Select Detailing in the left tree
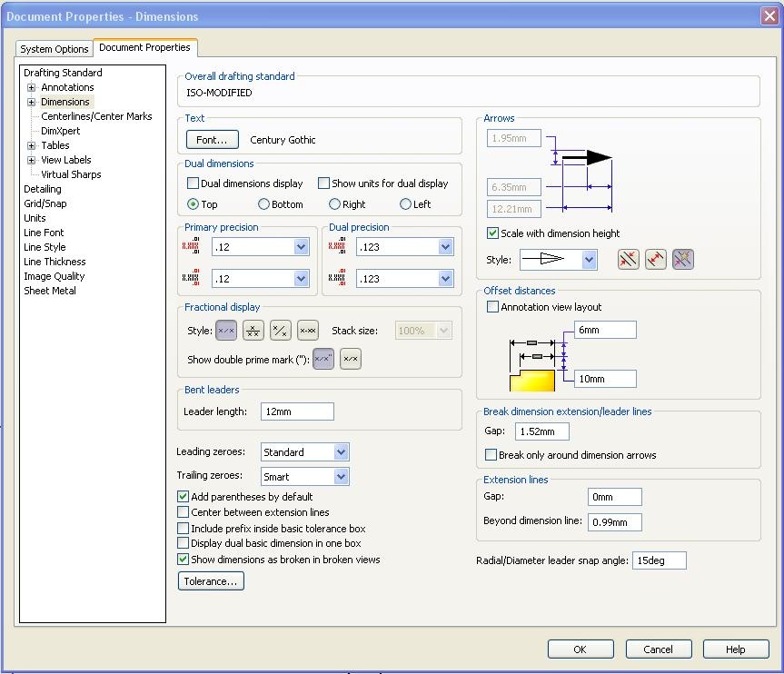784x674 pixels. point(43,189)
